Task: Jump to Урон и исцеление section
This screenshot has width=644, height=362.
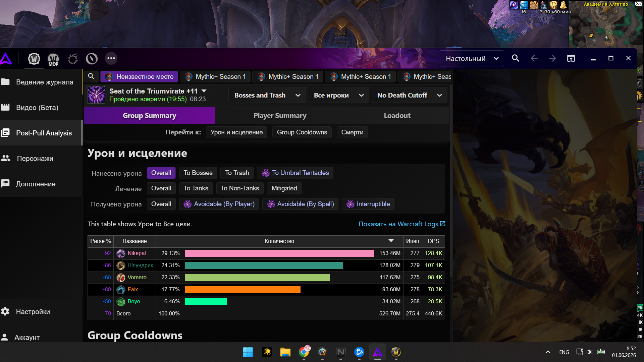Action: 236,132
